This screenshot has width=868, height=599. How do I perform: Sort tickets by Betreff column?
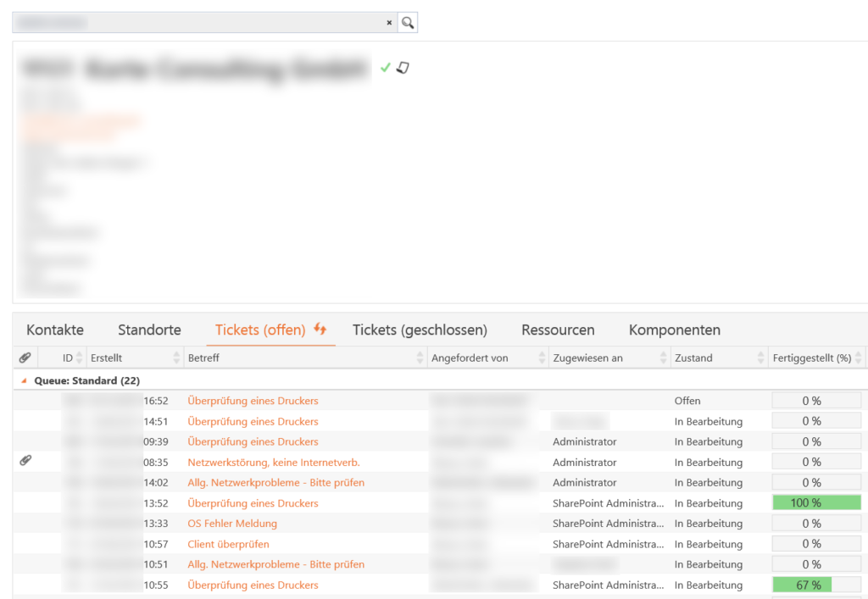tap(203, 358)
